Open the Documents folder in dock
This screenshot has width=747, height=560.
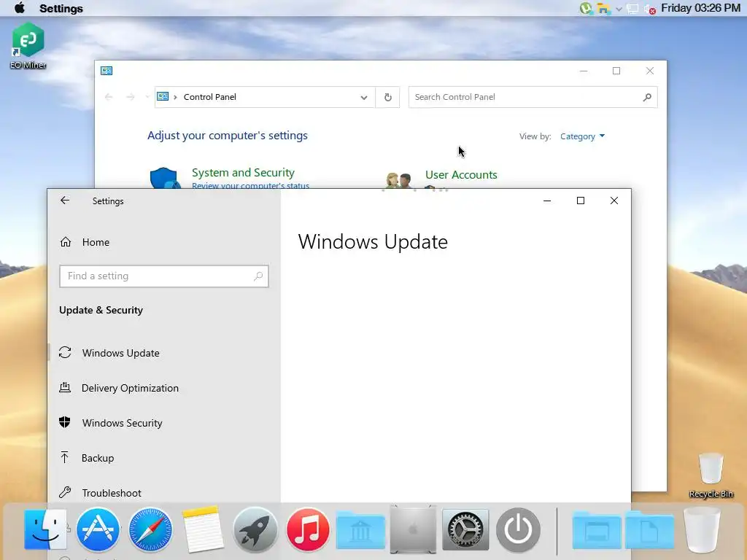point(649,531)
